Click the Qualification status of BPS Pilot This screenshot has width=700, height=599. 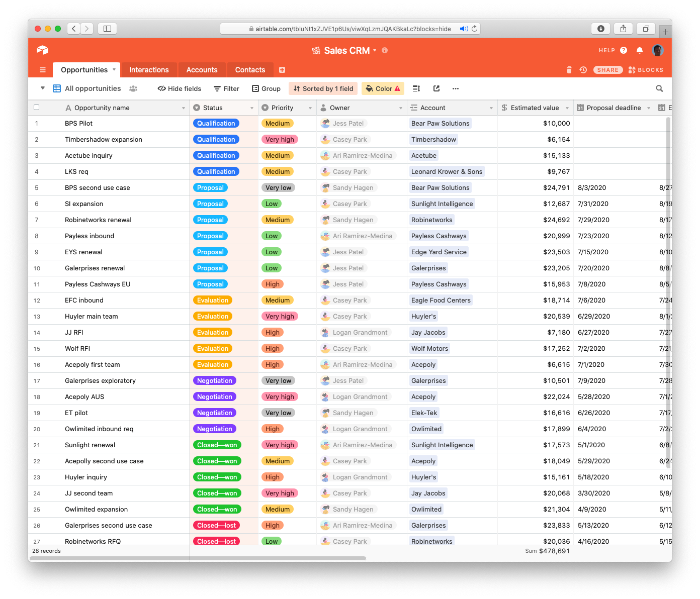pyautogui.click(x=216, y=123)
